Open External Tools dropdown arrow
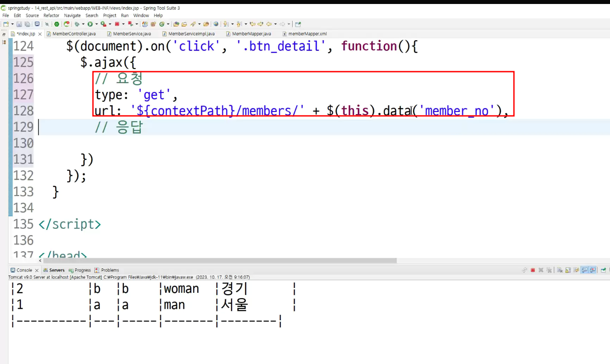 (110, 24)
